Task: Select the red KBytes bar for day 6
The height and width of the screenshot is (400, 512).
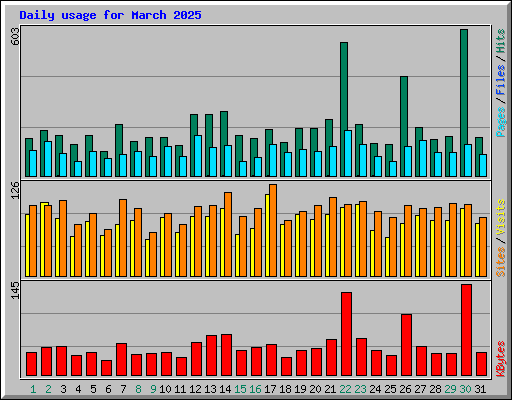Action: coord(106,368)
